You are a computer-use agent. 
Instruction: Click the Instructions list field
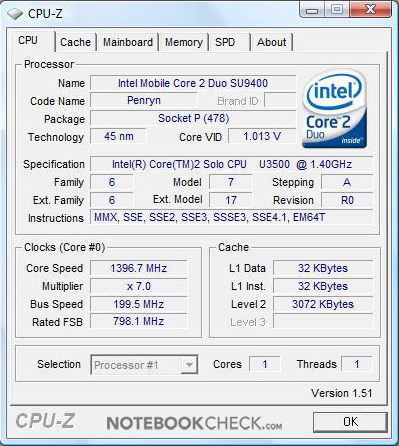click(232, 217)
